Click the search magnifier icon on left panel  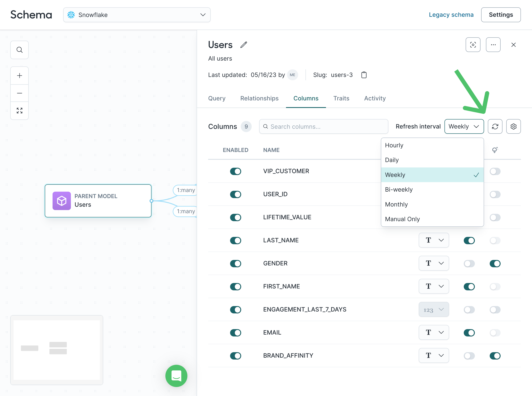(x=19, y=50)
